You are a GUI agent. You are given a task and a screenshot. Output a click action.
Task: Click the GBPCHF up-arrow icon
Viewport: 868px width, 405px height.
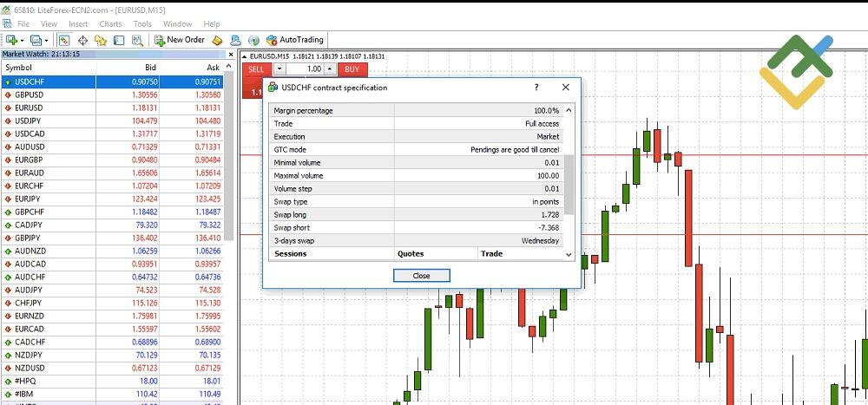click(x=8, y=212)
